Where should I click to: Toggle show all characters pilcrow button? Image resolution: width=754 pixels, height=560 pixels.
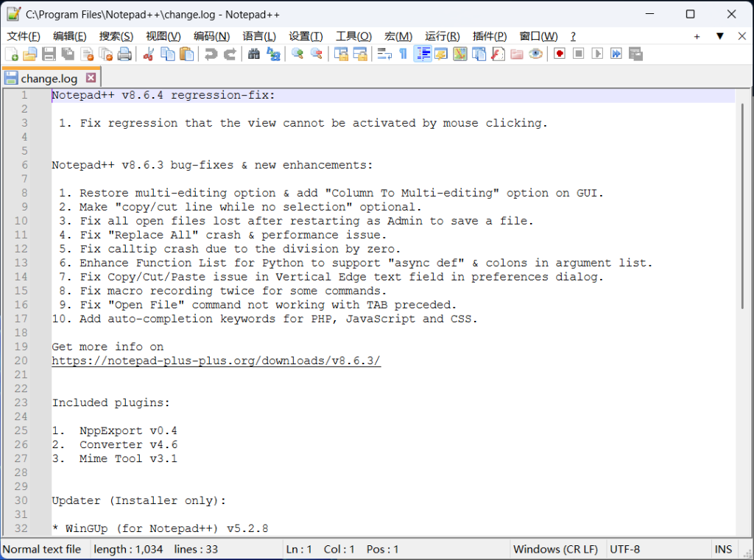(x=403, y=54)
